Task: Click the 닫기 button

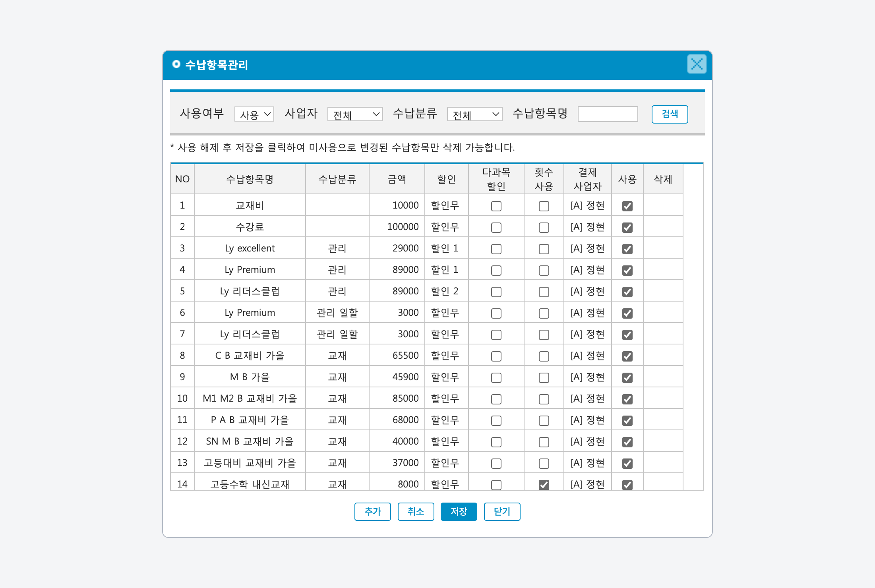Action: coord(502,511)
